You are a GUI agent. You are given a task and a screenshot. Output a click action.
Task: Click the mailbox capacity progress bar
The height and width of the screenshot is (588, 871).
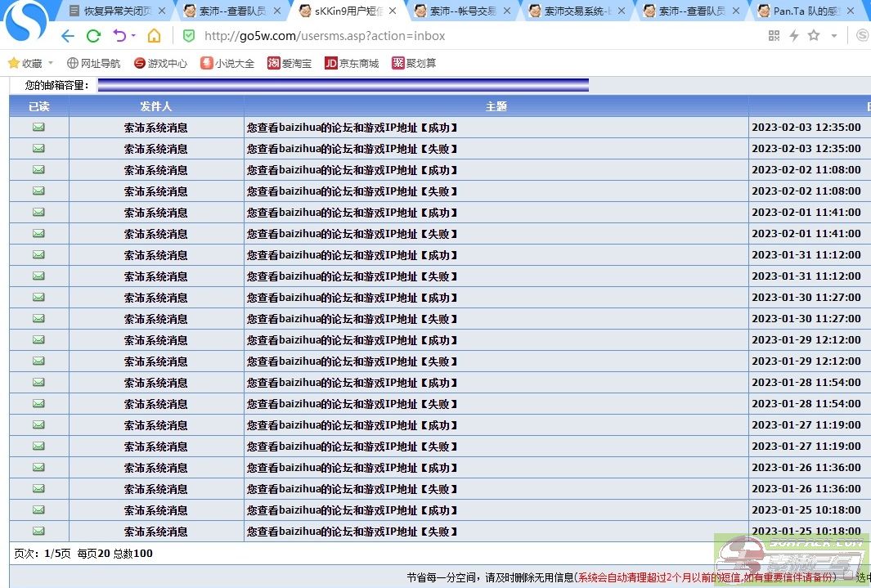(x=343, y=85)
